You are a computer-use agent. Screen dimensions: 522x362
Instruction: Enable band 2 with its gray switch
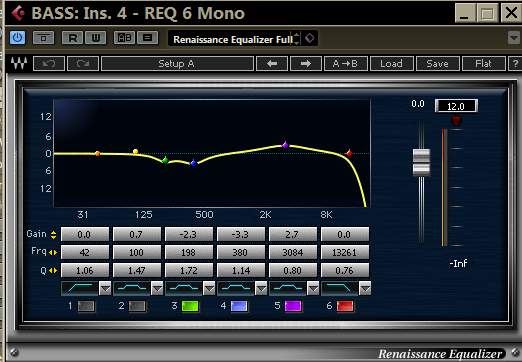[137, 306]
